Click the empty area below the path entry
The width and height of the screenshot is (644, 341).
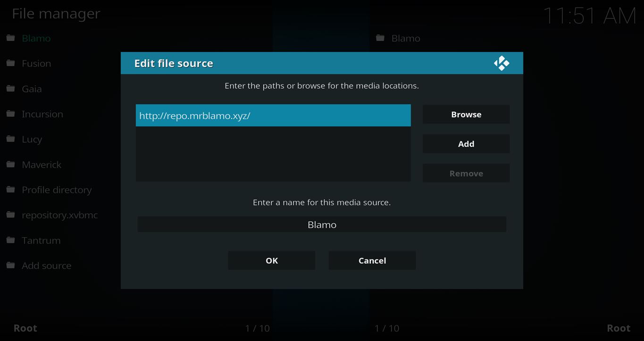click(x=273, y=154)
